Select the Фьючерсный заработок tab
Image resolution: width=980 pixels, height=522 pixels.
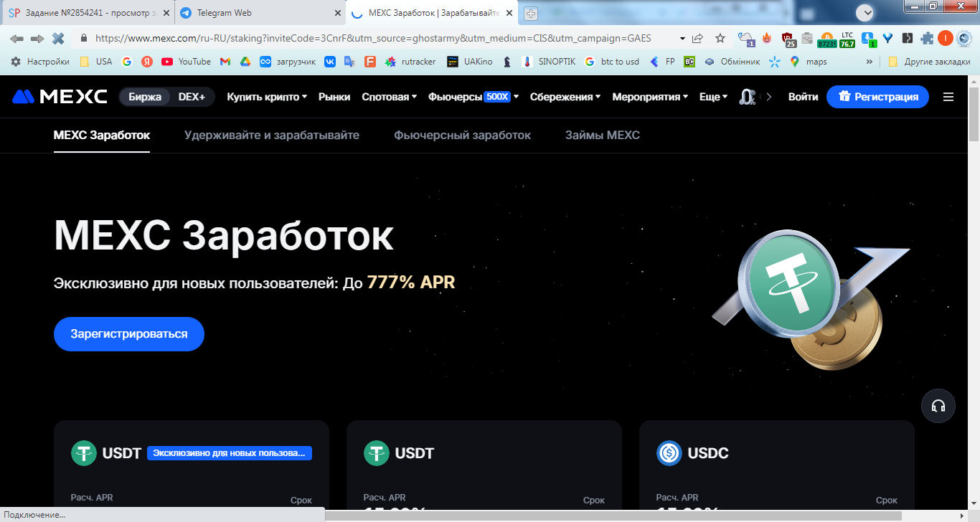(x=463, y=135)
